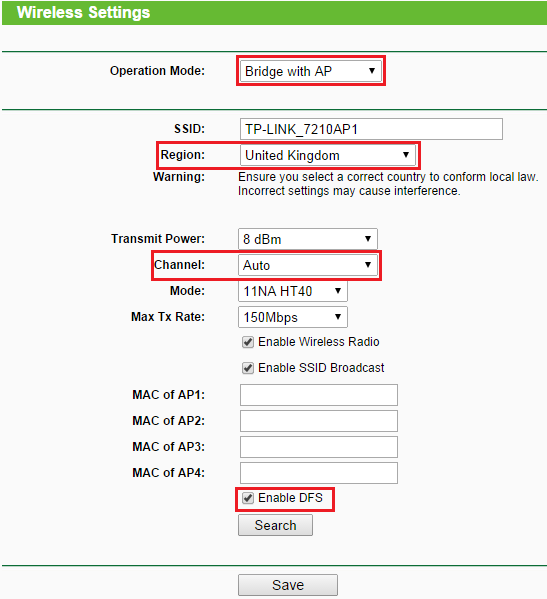Expand the Mode dropdown showing 11NA HT40
The height and width of the screenshot is (599, 547).
[293, 291]
